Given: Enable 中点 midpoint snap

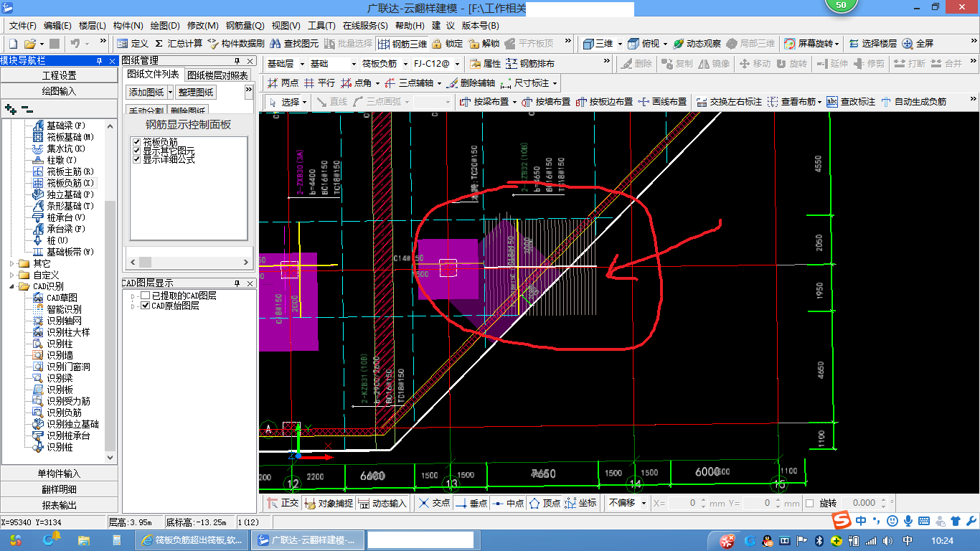Looking at the screenshot, I should pos(509,503).
